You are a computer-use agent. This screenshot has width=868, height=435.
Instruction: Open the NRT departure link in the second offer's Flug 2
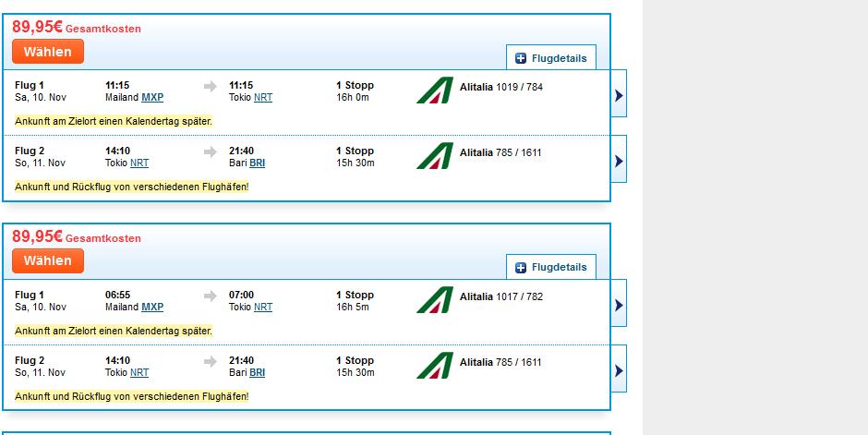139,372
